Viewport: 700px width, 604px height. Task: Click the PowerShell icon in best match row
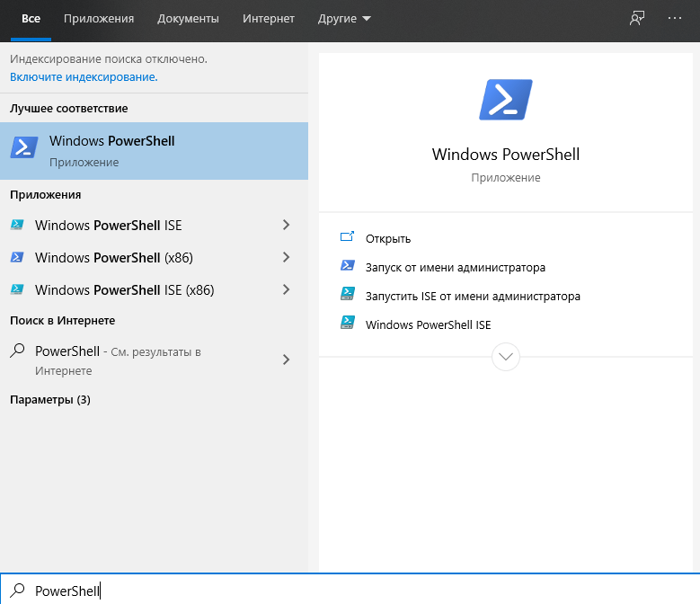(x=24, y=147)
